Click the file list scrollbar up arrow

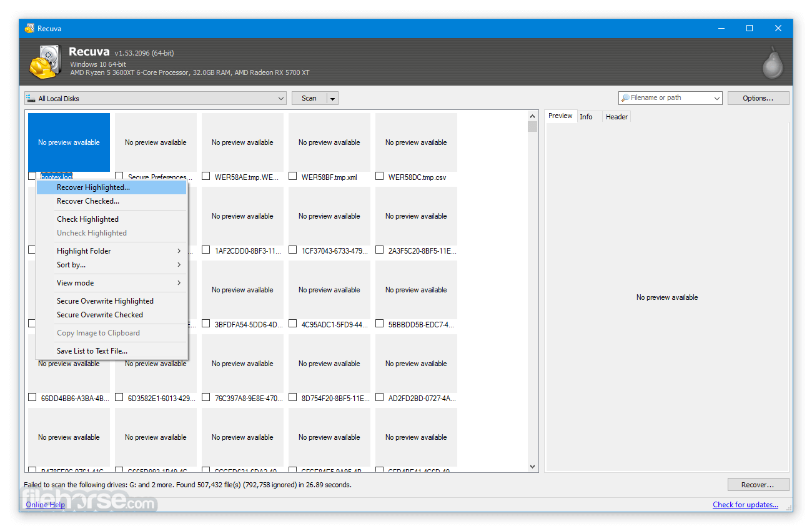coord(533,116)
